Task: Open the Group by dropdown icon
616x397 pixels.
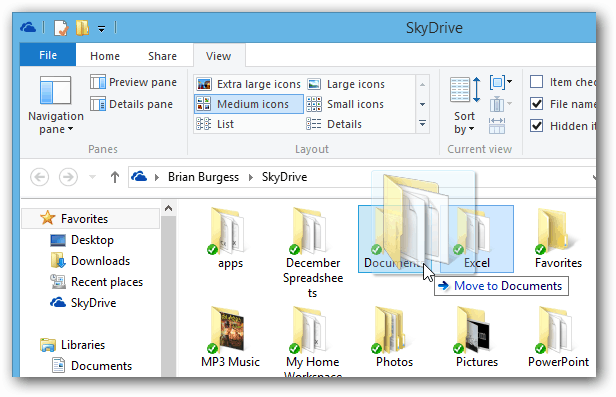Action: (x=500, y=82)
